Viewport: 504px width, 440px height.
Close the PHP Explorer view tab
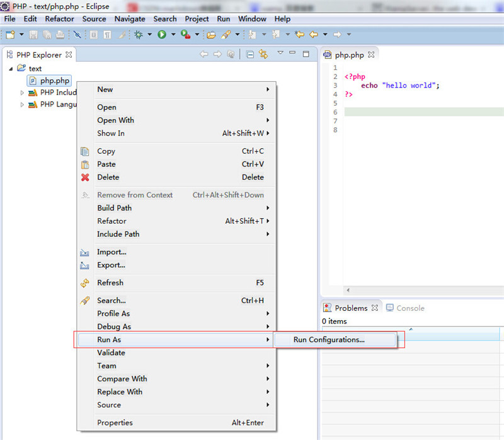pyautogui.click(x=69, y=55)
